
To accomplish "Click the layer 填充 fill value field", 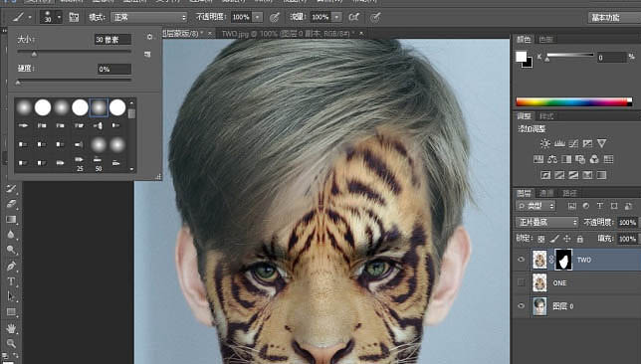I will (627, 239).
